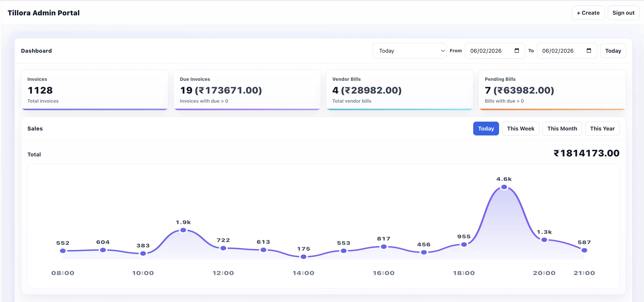
Task: Open the calendar picker for the To date
Action: coord(589,51)
